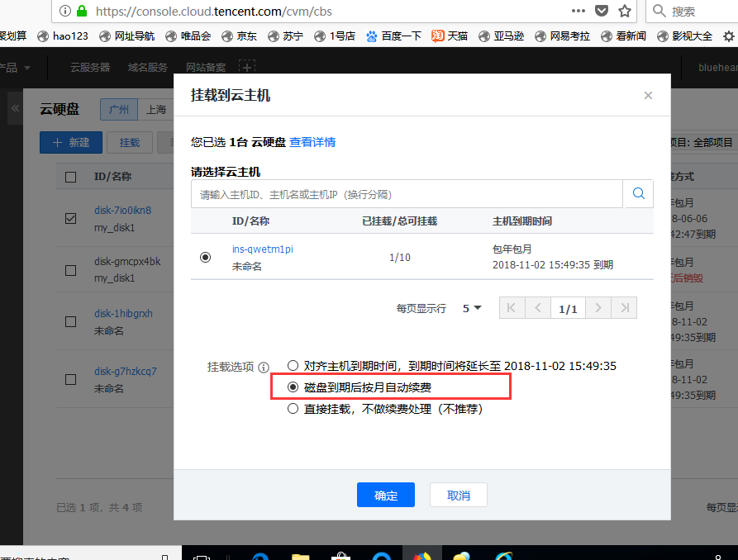Click the 1/1 page indicator
The image size is (738, 560).
tap(568, 308)
